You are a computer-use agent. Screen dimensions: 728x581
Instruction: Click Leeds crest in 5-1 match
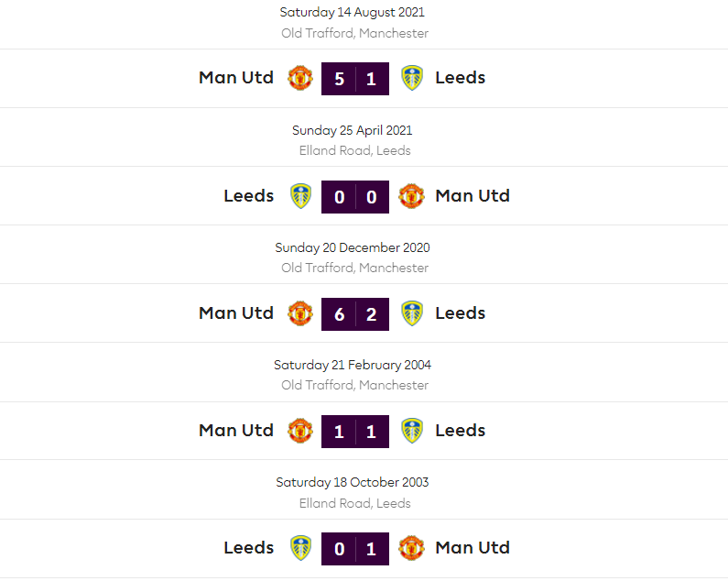(x=412, y=78)
